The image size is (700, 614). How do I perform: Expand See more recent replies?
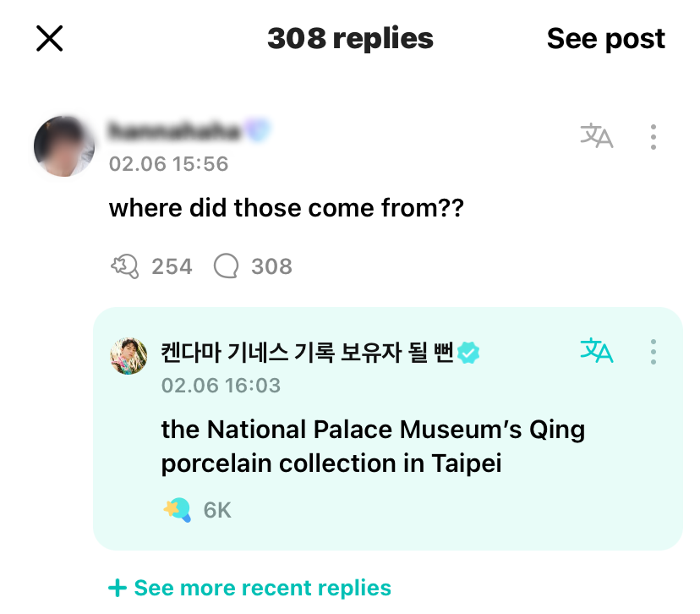click(250, 588)
